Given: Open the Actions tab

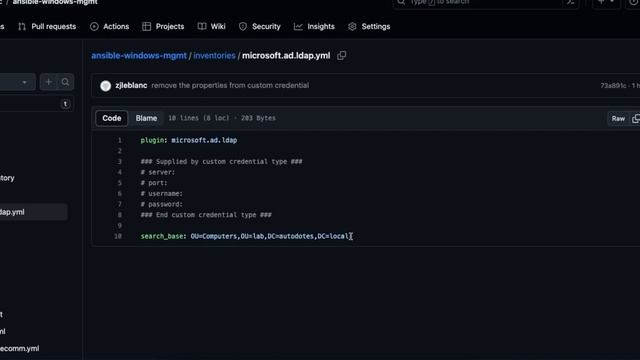Looking at the screenshot, I should tap(109, 27).
